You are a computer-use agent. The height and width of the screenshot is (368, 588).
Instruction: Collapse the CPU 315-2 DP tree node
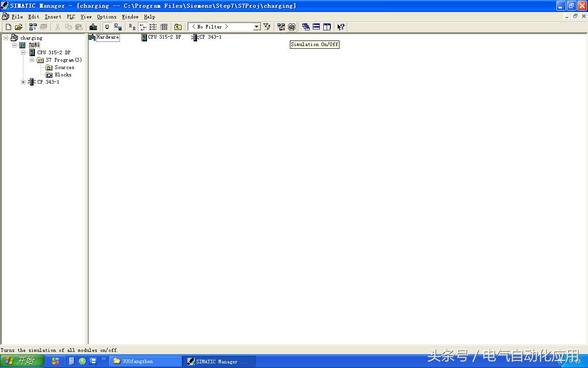click(x=23, y=52)
